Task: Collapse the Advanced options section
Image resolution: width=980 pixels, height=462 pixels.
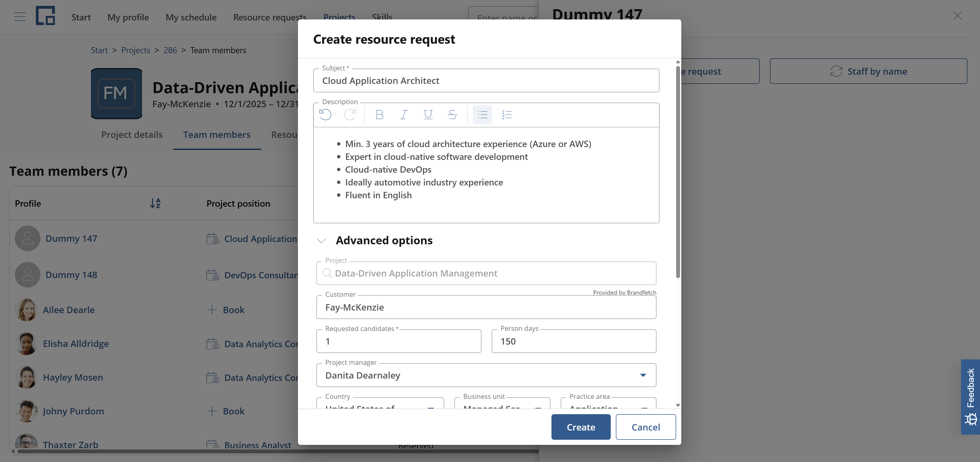Action: pyautogui.click(x=321, y=241)
